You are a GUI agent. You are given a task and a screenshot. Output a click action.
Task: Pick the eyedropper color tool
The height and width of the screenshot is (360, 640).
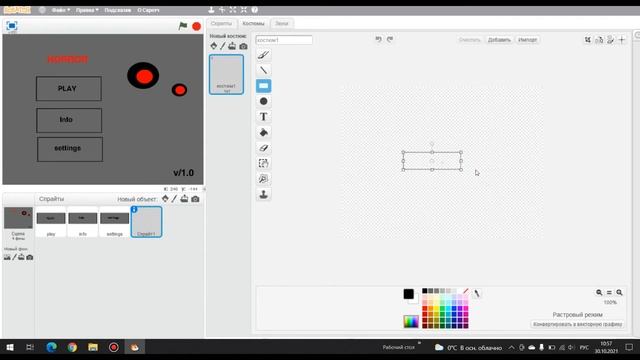click(x=476, y=293)
